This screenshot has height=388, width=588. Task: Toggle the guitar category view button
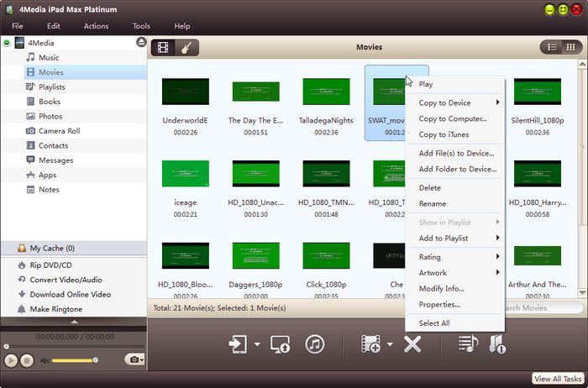(186, 47)
